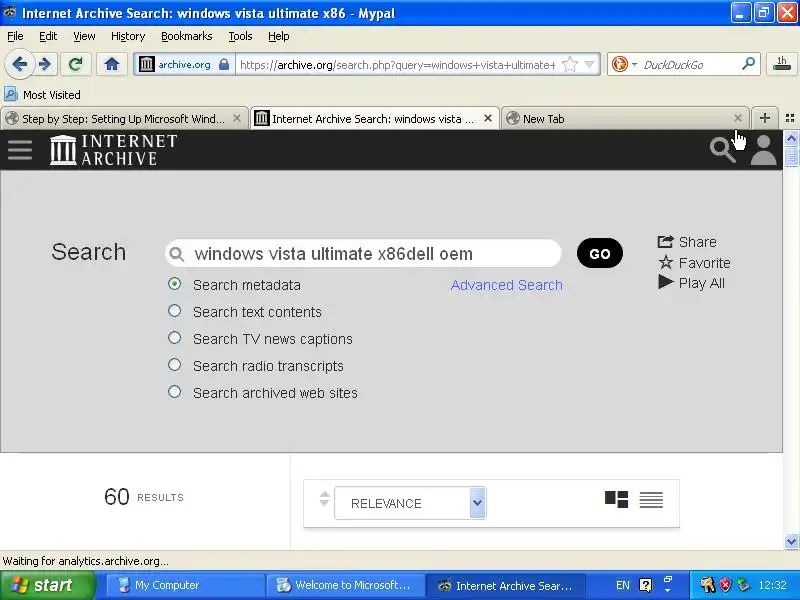Go forward with the Forward arrow
This screenshot has height=600, width=800.
45,64
